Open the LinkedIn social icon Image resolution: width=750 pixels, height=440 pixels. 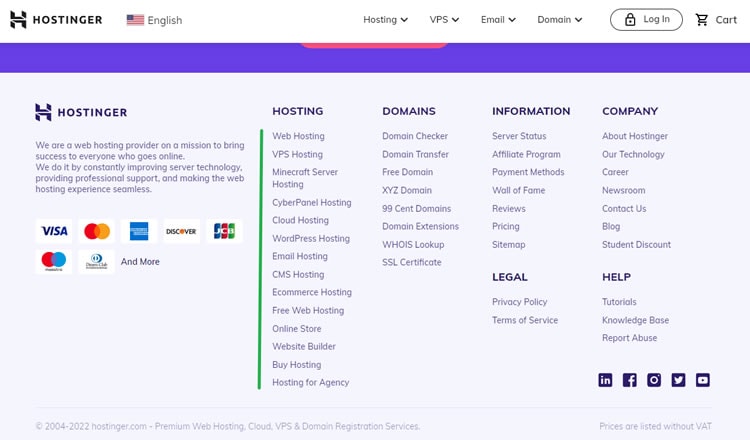pyautogui.click(x=605, y=380)
